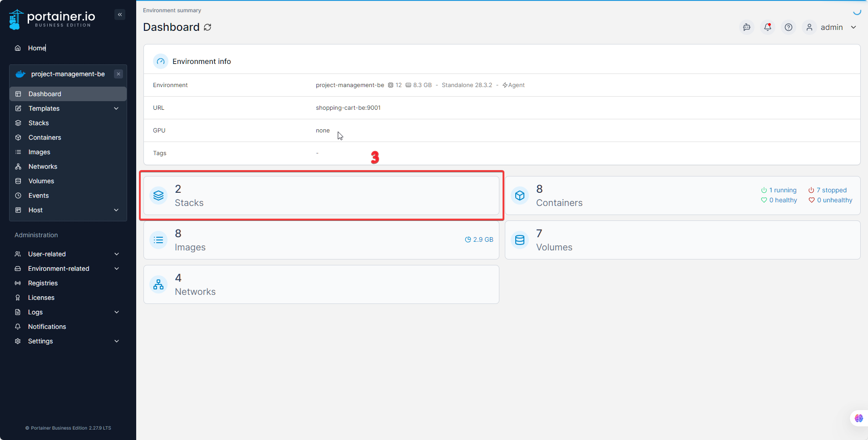Open the 7 Volumes dashboard tile
868x440 pixels.
[x=683, y=240]
